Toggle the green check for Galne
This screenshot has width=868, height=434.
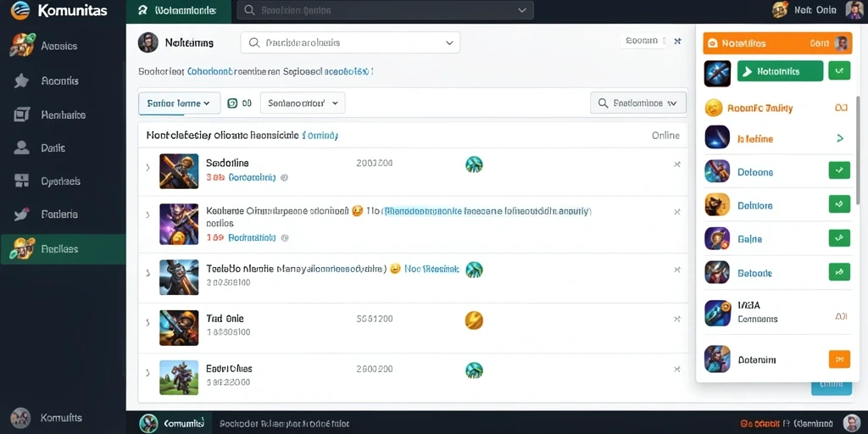[x=839, y=238]
